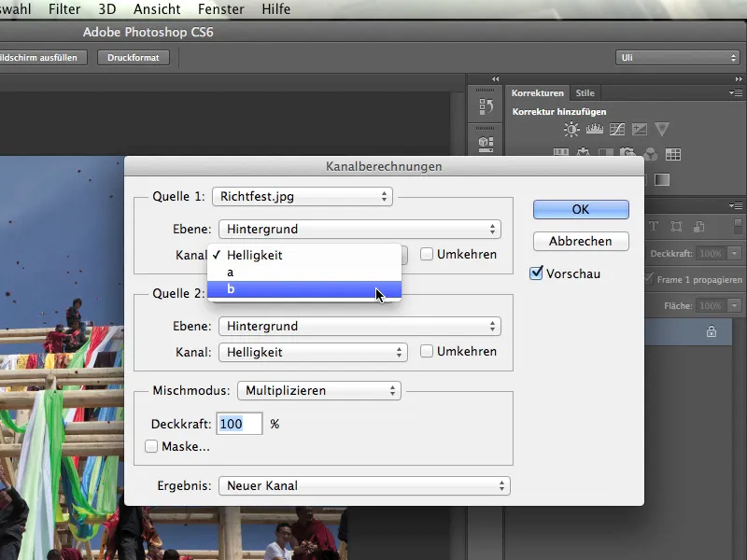Viewport: 747px width, 560px height.
Task: Open the History panel icon
Action: (x=486, y=105)
